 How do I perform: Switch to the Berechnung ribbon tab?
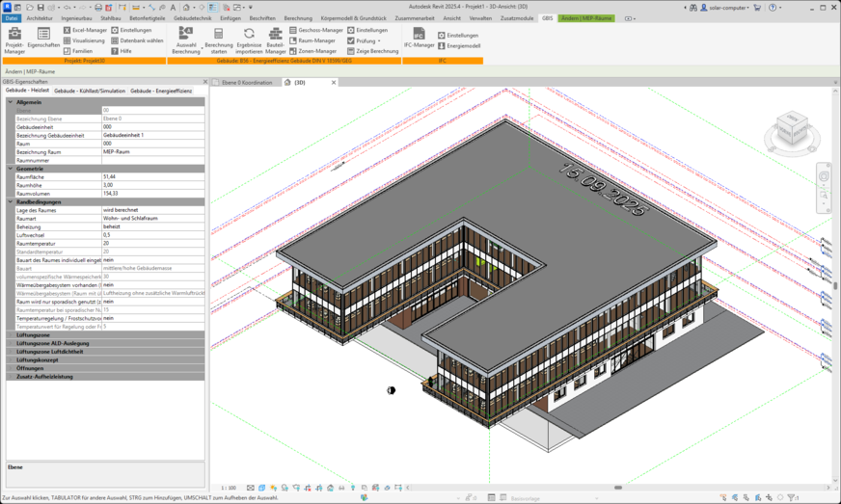point(298,18)
